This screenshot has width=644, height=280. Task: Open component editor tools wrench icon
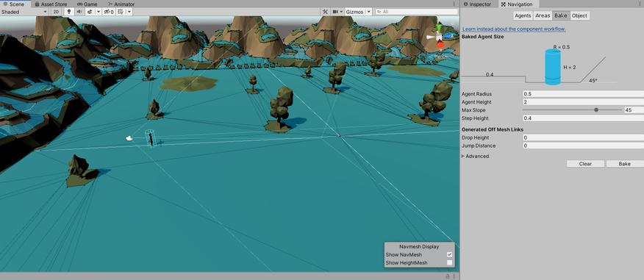pos(325,12)
